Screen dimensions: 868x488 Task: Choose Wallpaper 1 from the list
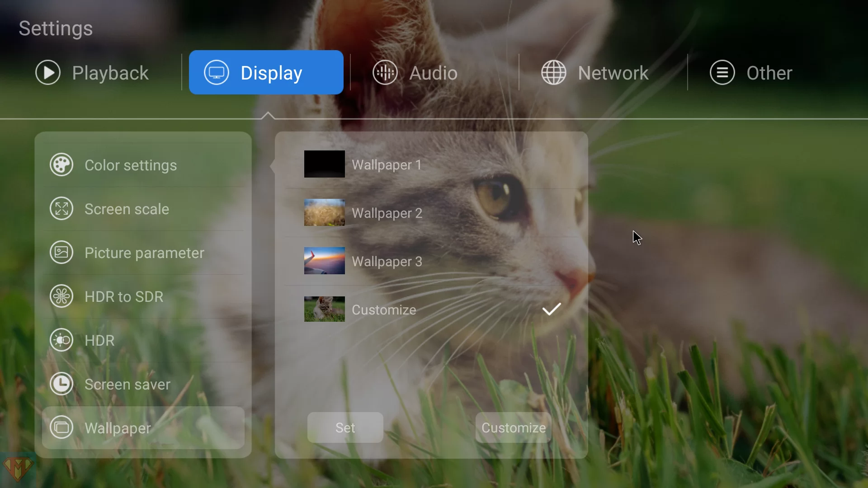432,164
